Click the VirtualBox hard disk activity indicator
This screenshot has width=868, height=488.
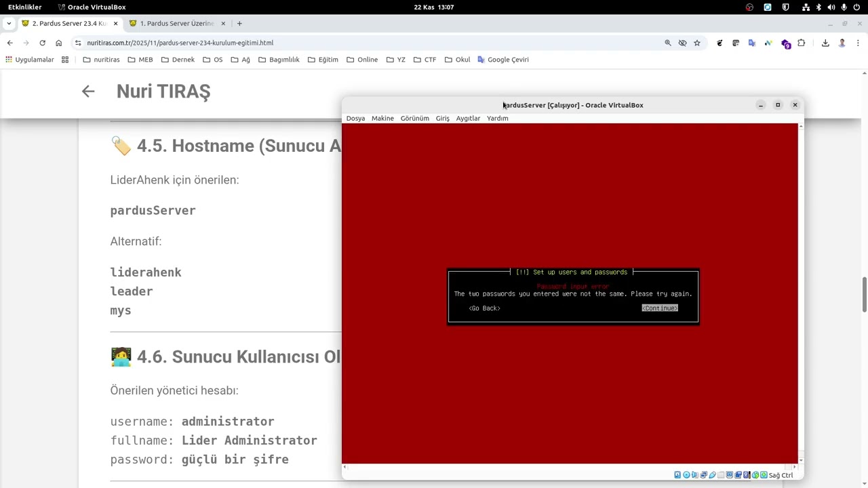coord(677,475)
